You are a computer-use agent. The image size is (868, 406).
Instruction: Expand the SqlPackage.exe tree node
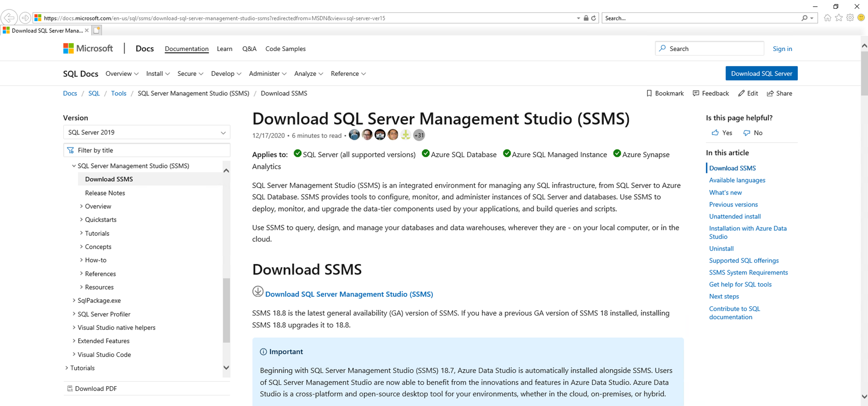click(x=74, y=301)
